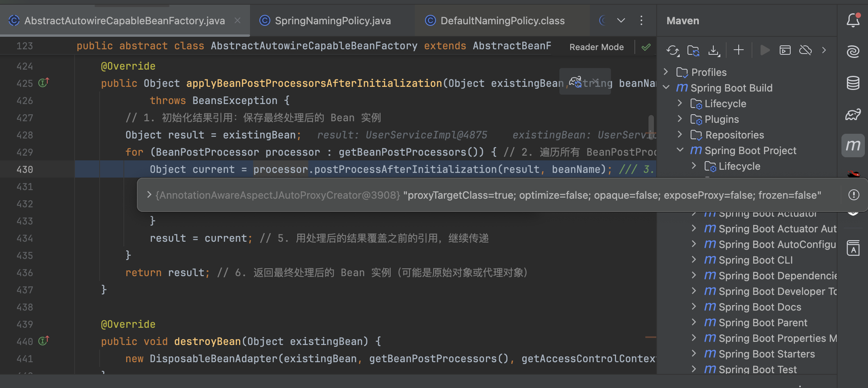Expand the AnnotationAwareAspectJAutoProxyCreator value
The height and width of the screenshot is (388, 868).
tap(149, 194)
